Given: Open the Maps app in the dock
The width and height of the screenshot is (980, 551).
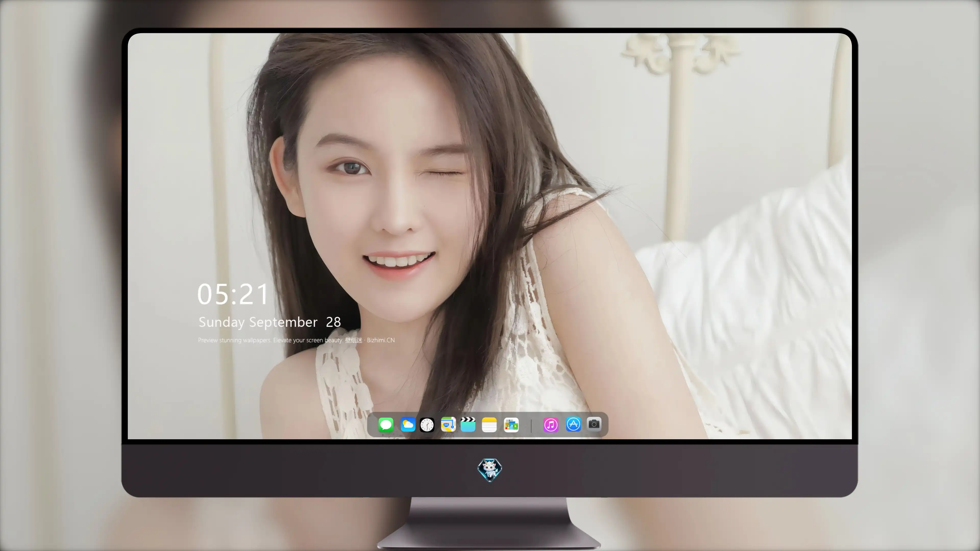Looking at the screenshot, I should (x=448, y=424).
